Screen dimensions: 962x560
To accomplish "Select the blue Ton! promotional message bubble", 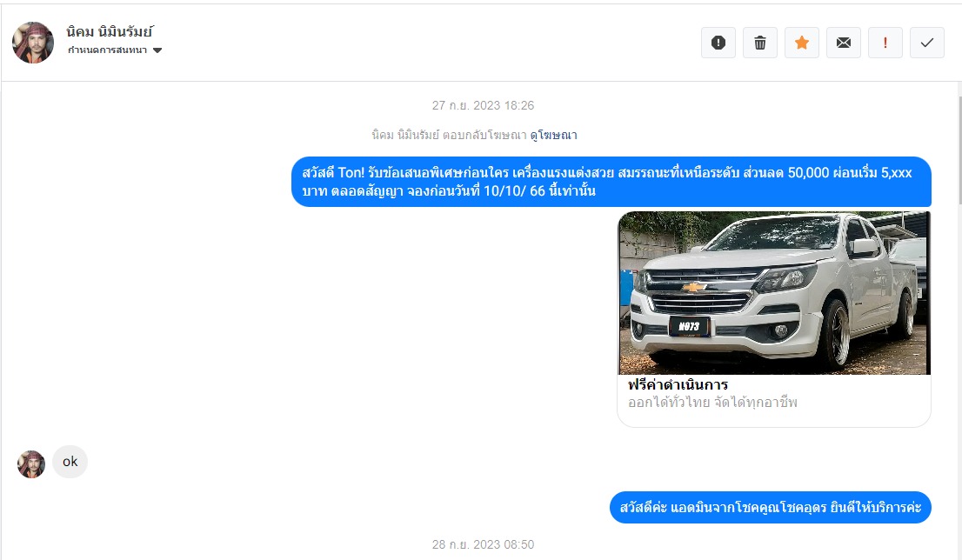I will (611, 182).
